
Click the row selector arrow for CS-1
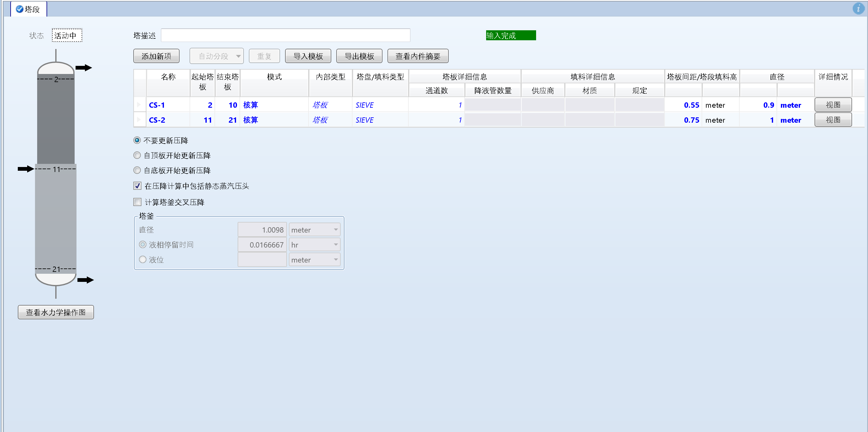coord(139,105)
